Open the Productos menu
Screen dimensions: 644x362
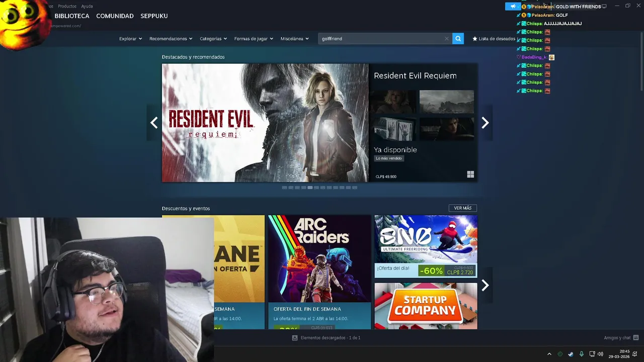click(x=67, y=6)
